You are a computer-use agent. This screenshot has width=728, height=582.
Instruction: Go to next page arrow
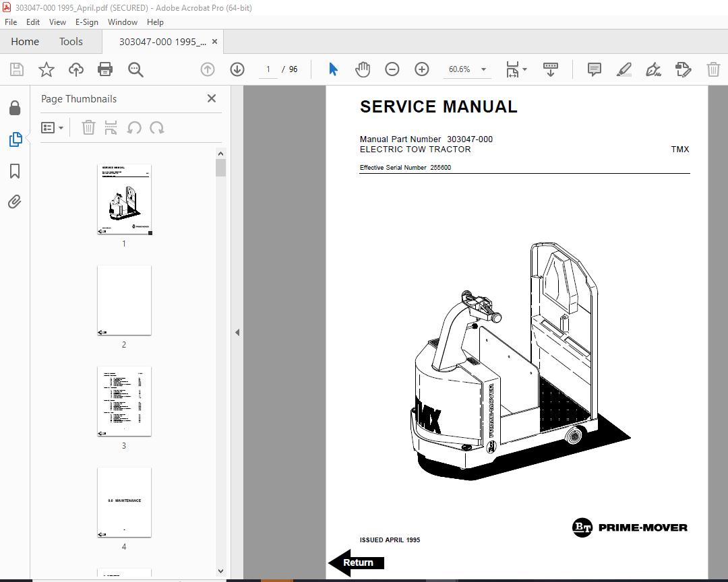pyautogui.click(x=237, y=69)
